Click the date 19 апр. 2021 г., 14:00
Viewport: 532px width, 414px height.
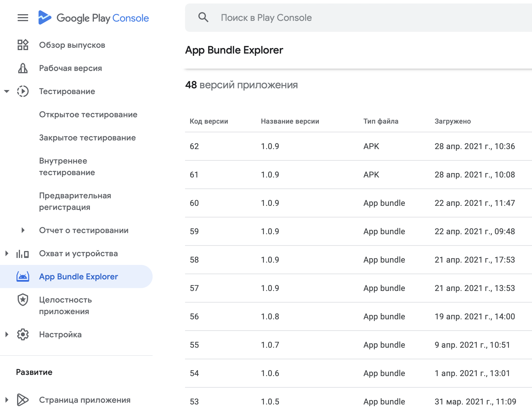pyautogui.click(x=475, y=316)
